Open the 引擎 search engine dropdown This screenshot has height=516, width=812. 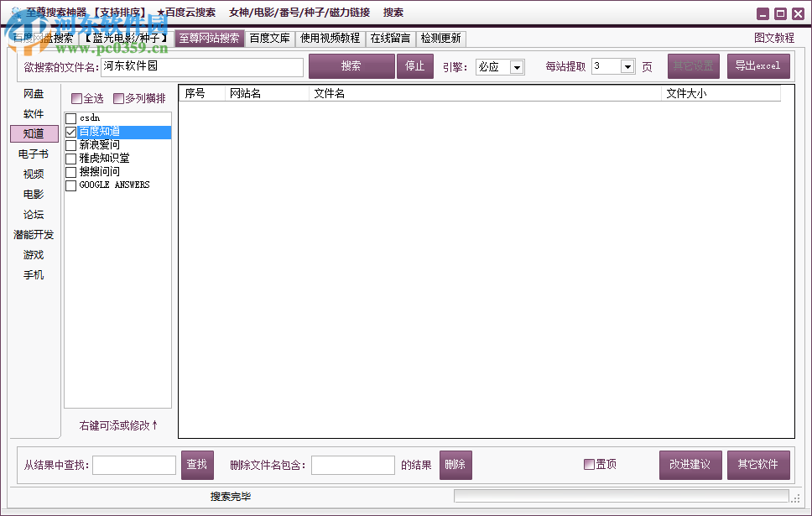[x=516, y=67]
